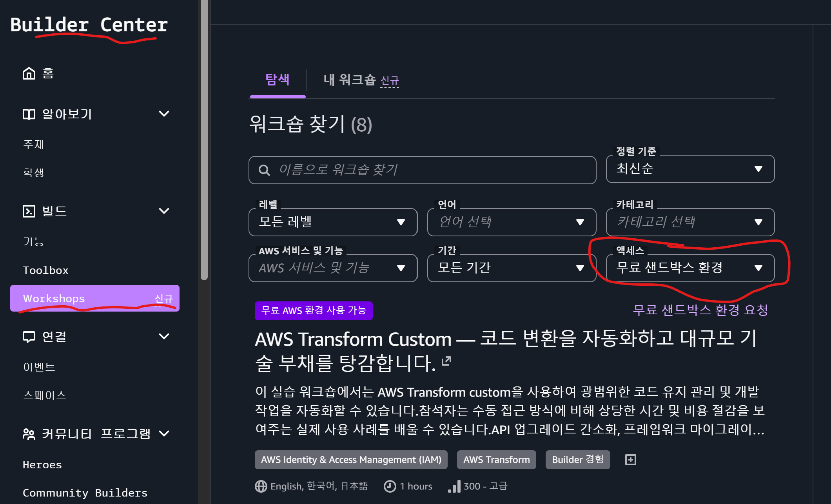Screen dimensions: 831x504
Task: Click the magnifier icon in search box
Action: (x=264, y=170)
